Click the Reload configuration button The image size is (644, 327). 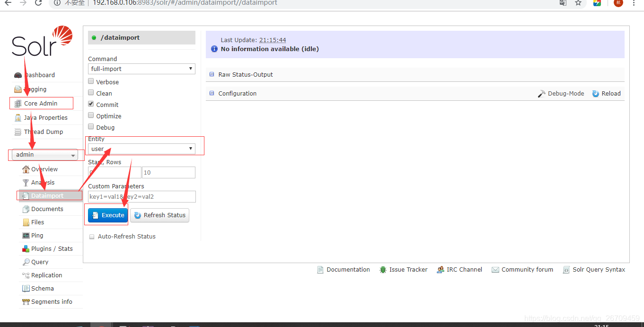coord(607,94)
